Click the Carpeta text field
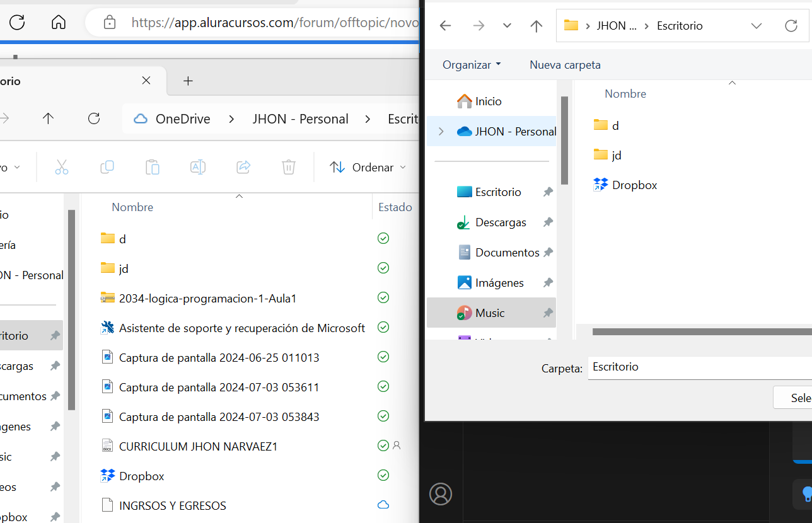 click(700, 367)
